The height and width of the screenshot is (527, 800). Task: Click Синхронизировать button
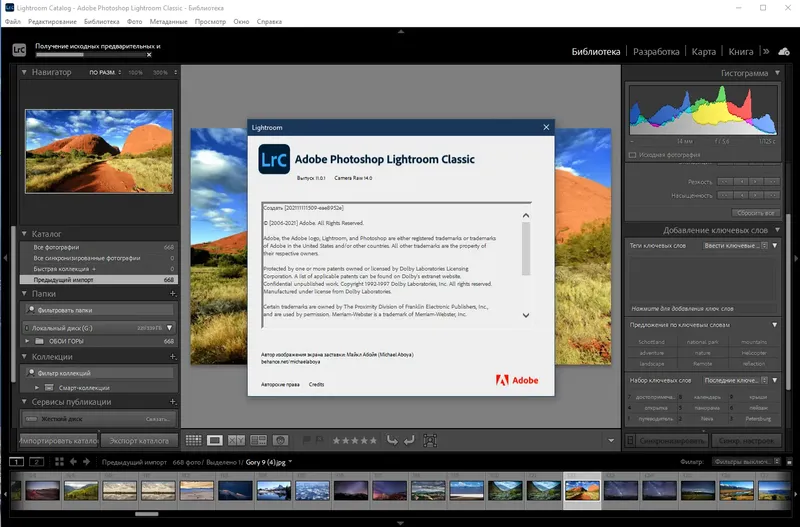[x=672, y=440]
